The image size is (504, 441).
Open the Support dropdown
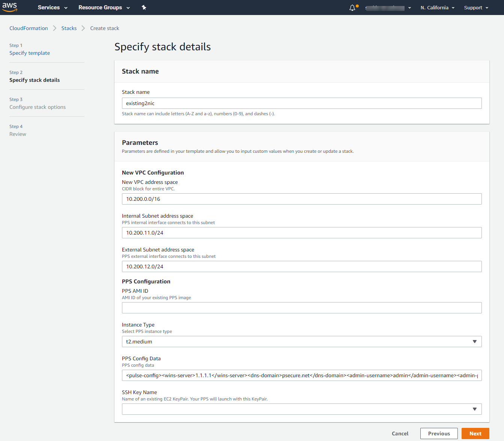tap(475, 8)
